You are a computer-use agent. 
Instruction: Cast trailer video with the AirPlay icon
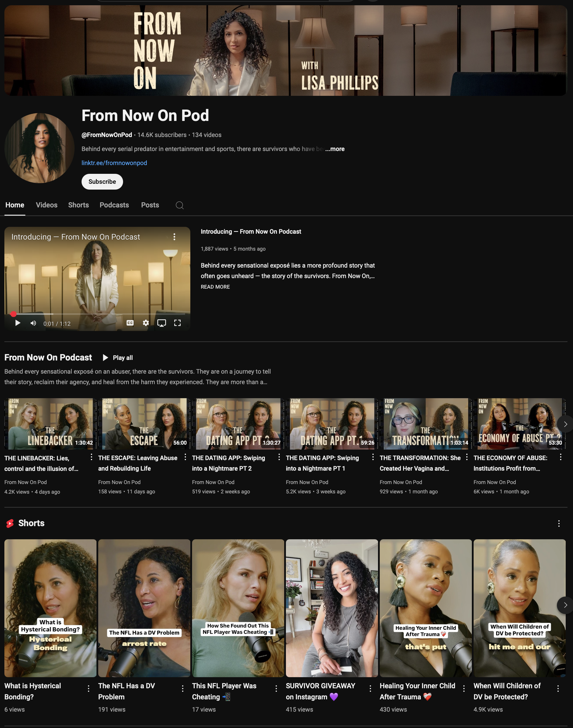162,323
